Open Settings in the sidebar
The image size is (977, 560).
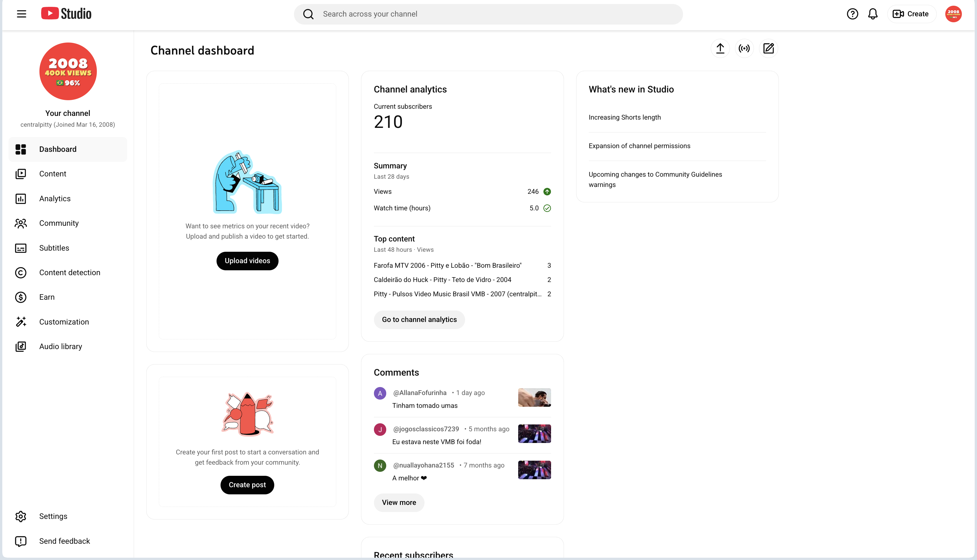[68, 517]
